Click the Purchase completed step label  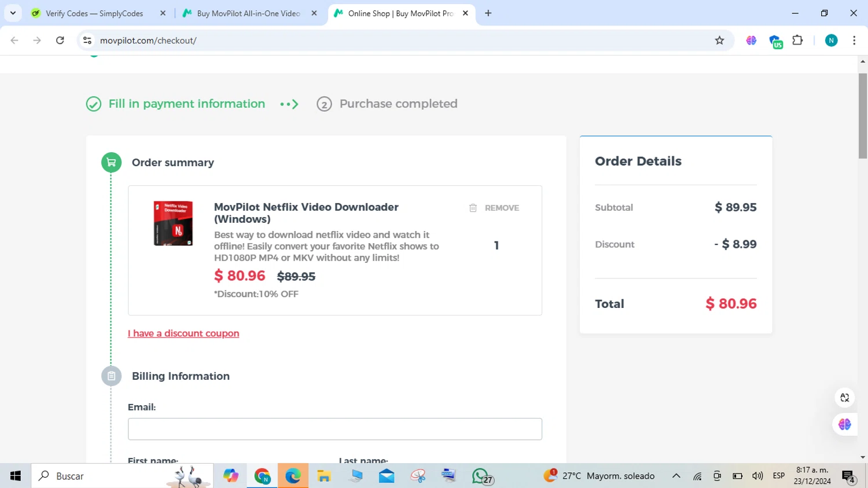[398, 104]
